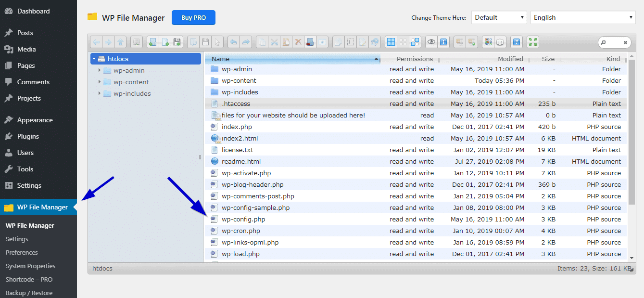
Task: Click the Edit file pencil icon
Action: point(363,42)
